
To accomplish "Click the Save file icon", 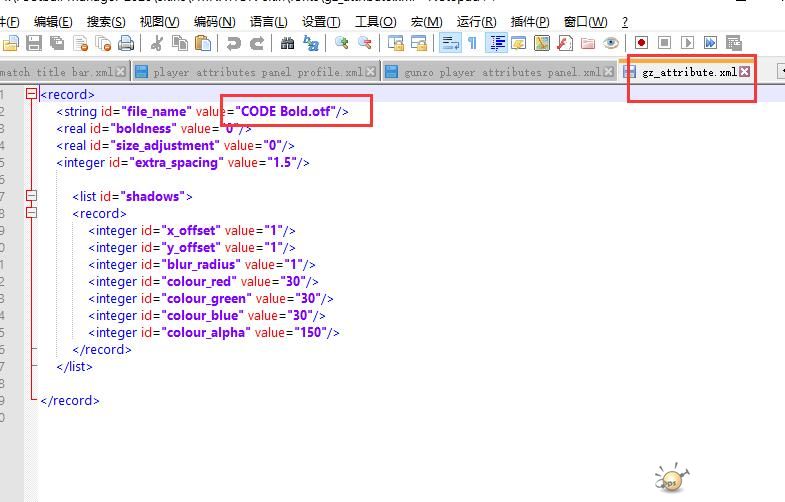I will click(x=34, y=43).
